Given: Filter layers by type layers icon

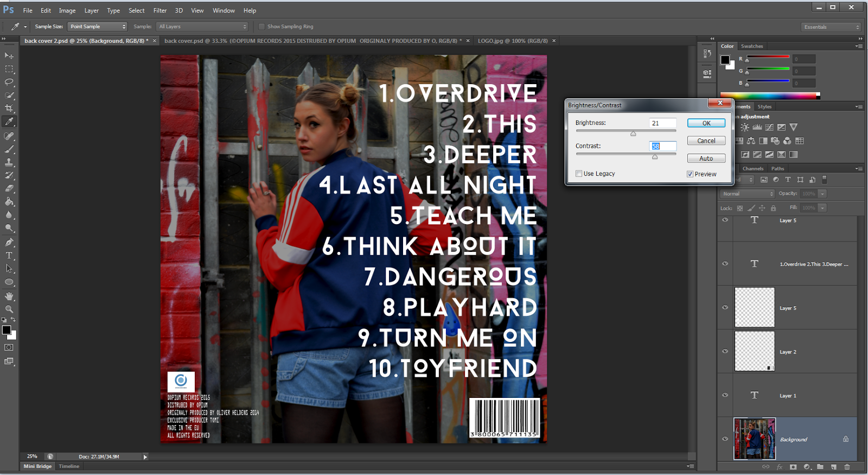Looking at the screenshot, I should pos(788,180).
